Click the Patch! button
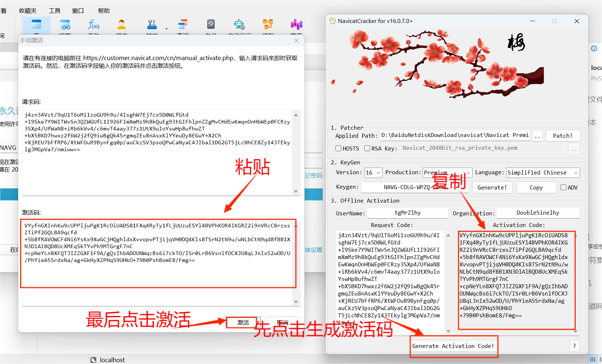The width and height of the screenshot is (602, 364). coord(563,136)
